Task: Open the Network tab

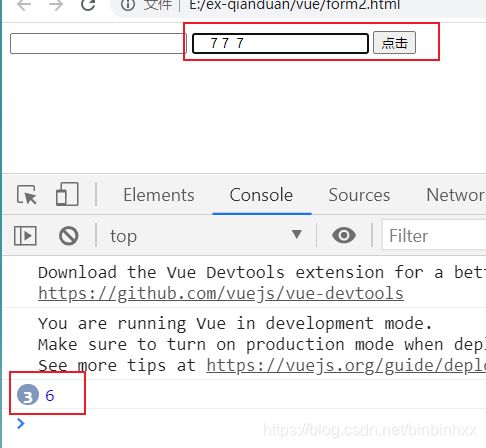Action: [x=456, y=195]
